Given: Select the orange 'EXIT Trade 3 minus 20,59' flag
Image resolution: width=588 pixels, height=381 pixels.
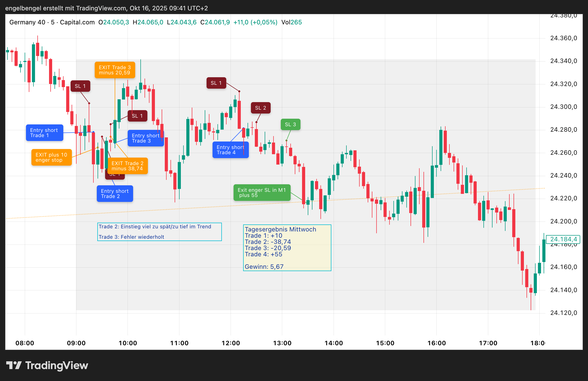Looking at the screenshot, I should pyautogui.click(x=115, y=70).
